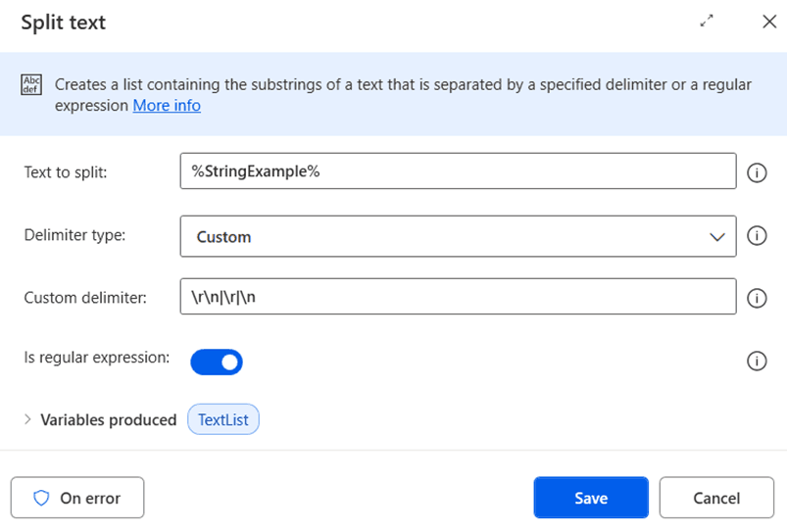Click the Custom delimiter input field
The image size is (787, 532).
coord(458,297)
